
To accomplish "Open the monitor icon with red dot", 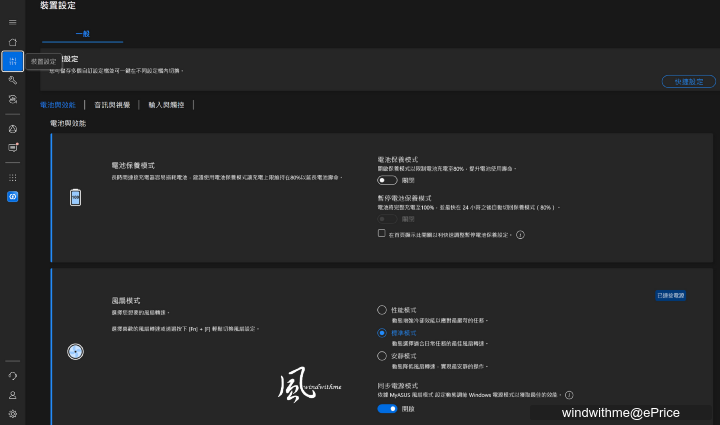I will [13, 147].
